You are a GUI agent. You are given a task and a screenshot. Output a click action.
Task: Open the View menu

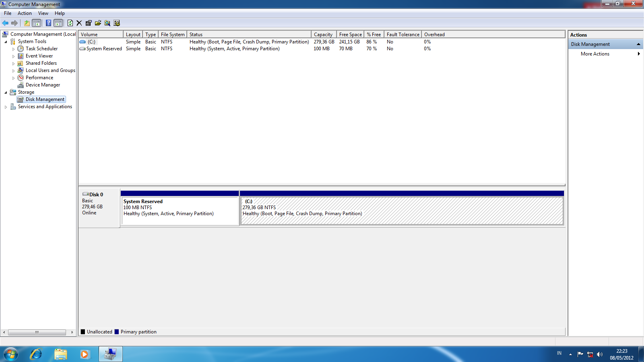coord(43,13)
